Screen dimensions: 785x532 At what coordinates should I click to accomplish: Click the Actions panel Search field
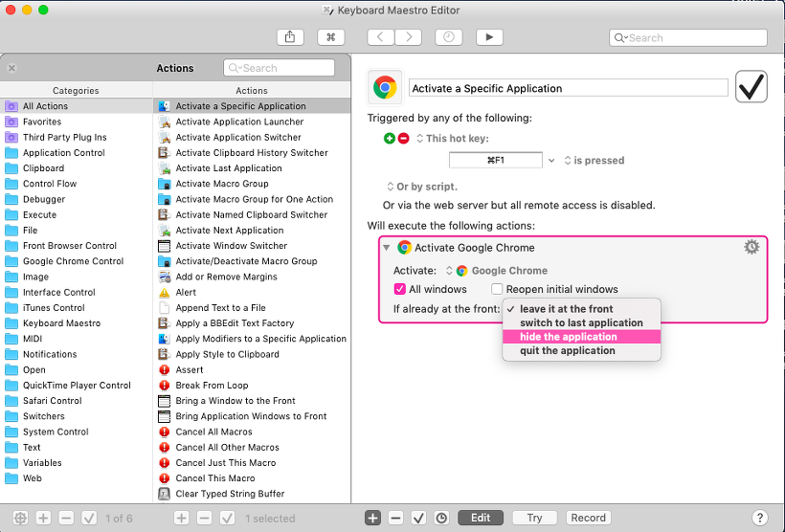pyautogui.click(x=279, y=68)
